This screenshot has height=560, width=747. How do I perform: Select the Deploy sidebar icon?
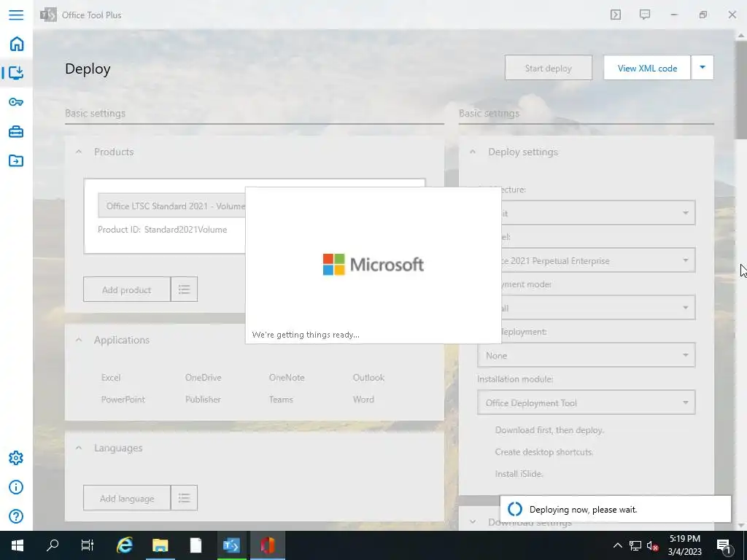(16, 72)
